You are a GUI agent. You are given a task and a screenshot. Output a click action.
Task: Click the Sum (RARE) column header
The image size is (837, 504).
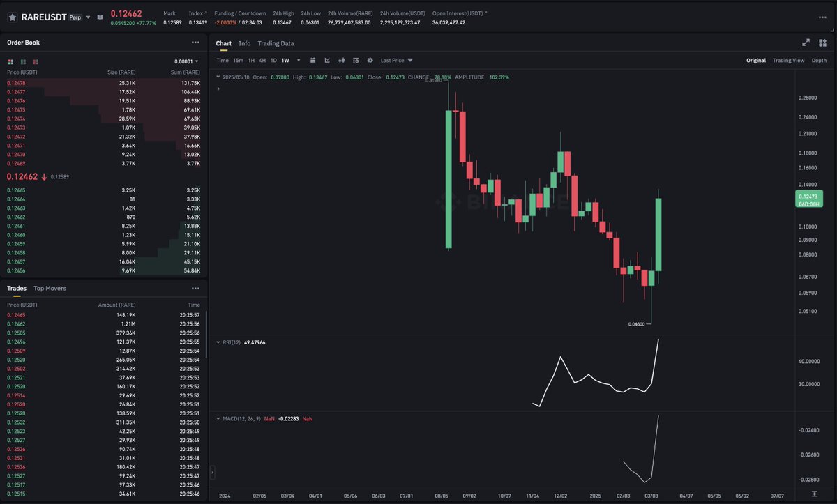click(186, 72)
